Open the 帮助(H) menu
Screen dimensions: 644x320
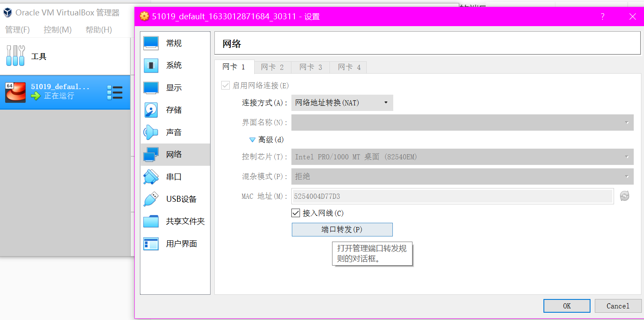click(x=98, y=30)
